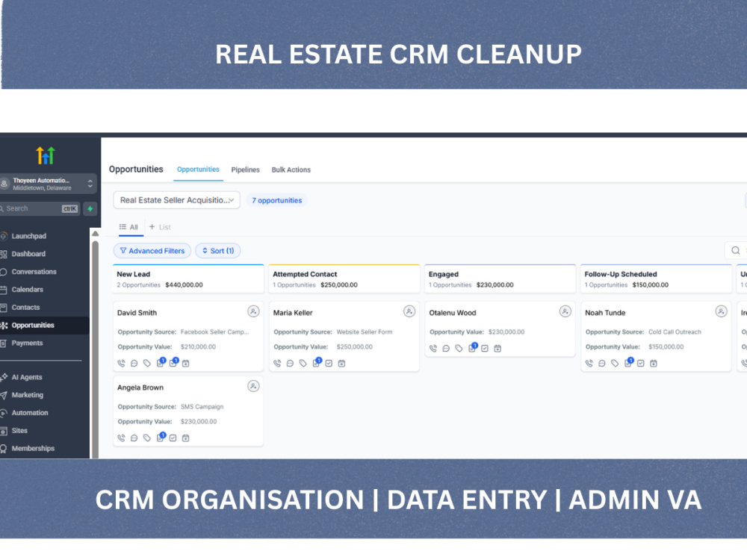Add a new List view
This screenshot has height=560, width=747.
click(x=160, y=227)
